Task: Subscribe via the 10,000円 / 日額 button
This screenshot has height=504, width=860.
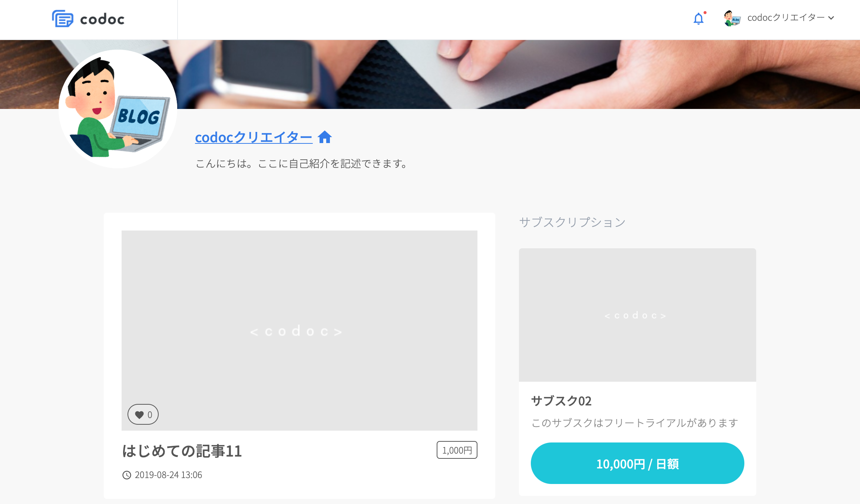Action: pyautogui.click(x=637, y=463)
